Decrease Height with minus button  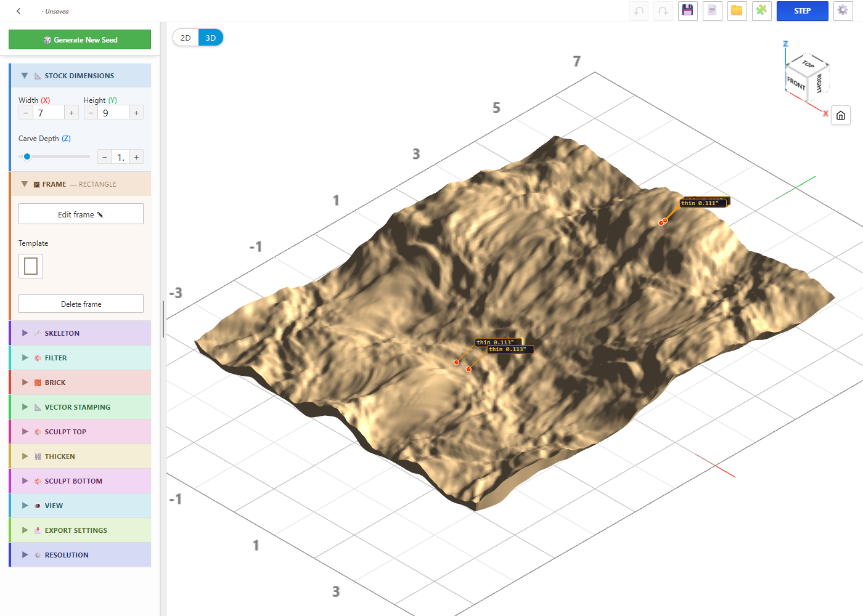click(x=91, y=113)
